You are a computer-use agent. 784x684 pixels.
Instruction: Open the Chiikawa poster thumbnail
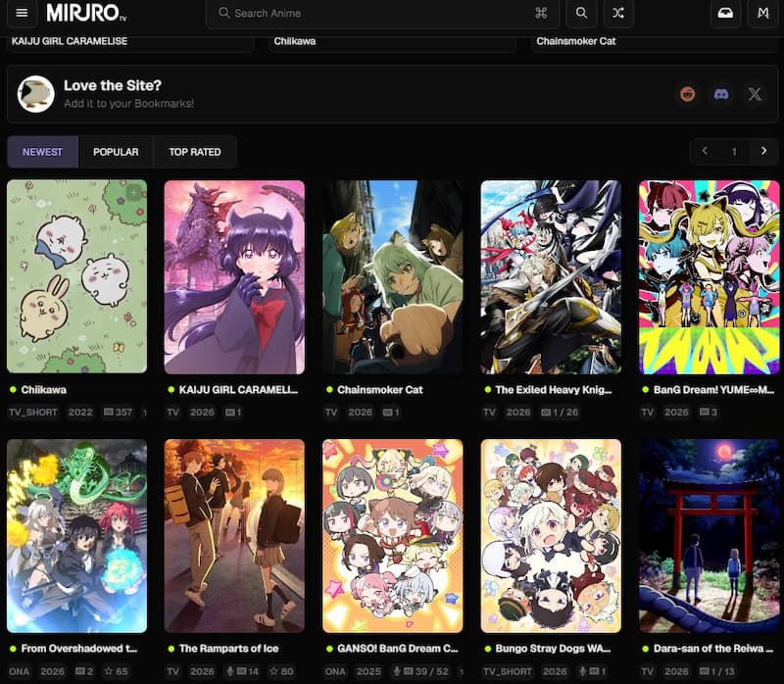tap(77, 276)
